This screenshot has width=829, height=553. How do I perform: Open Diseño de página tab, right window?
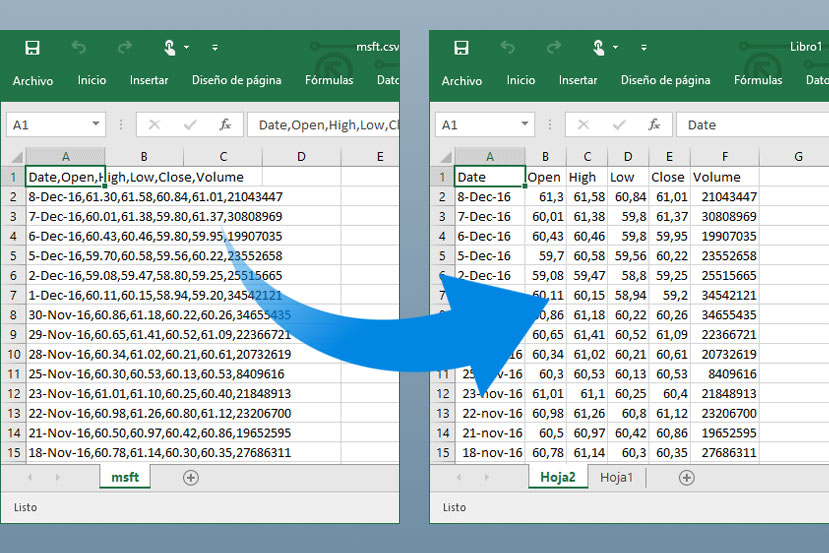(x=665, y=81)
